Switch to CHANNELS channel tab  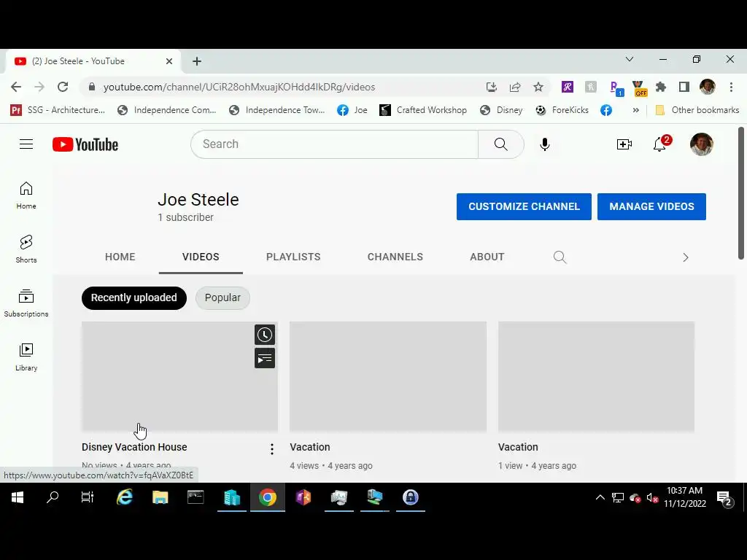pyautogui.click(x=395, y=257)
